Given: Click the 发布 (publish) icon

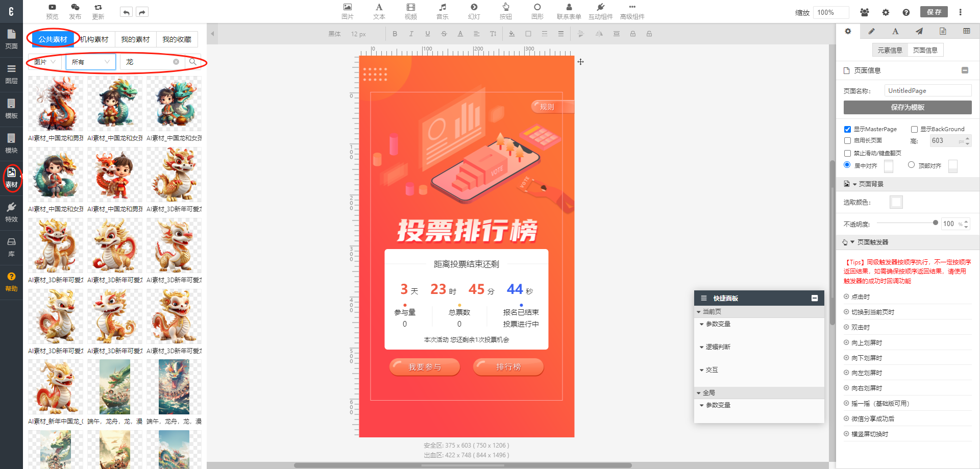Looking at the screenshot, I should (x=75, y=11).
